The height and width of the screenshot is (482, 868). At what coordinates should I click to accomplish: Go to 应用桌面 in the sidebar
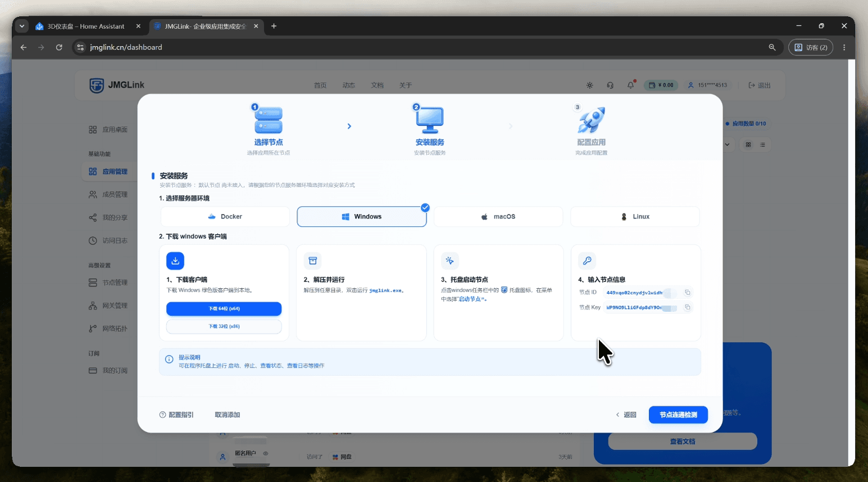tap(108, 130)
